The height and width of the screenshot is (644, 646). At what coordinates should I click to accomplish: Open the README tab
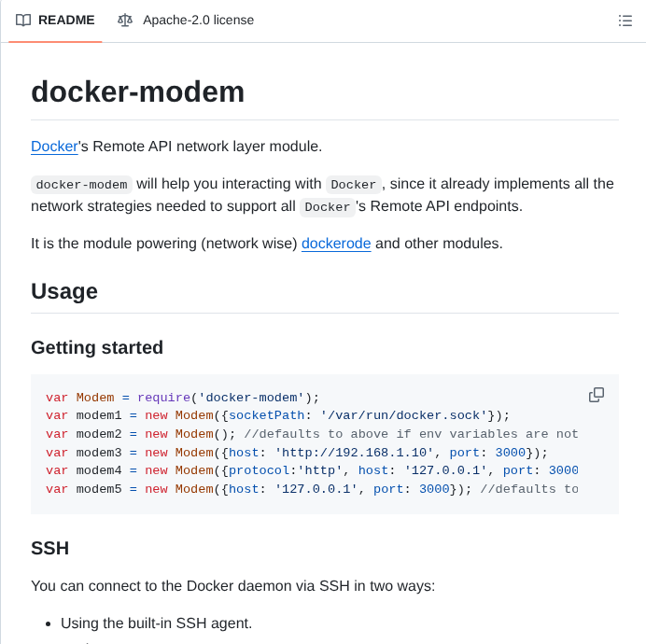coord(55,21)
